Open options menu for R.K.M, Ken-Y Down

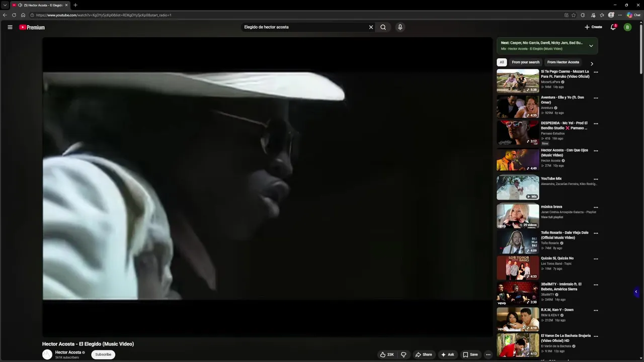tap(596, 311)
